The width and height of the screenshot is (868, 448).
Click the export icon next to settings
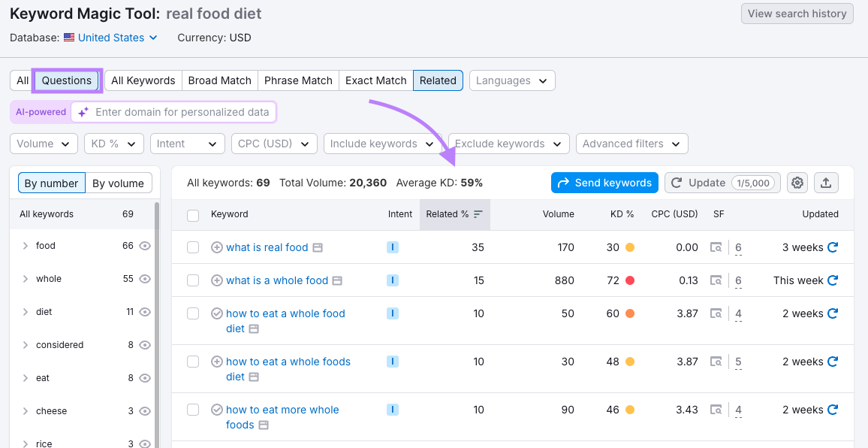tap(826, 183)
